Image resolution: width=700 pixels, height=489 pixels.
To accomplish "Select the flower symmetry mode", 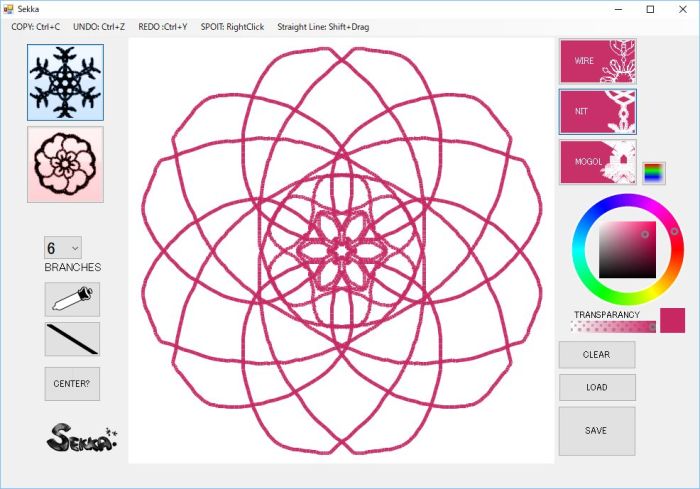I will pos(65,165).
